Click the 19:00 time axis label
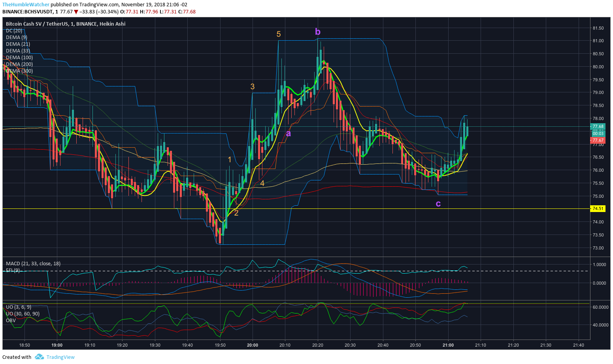Image resolution: width=613 pixels, height=364 pixels. click(57, 345)
